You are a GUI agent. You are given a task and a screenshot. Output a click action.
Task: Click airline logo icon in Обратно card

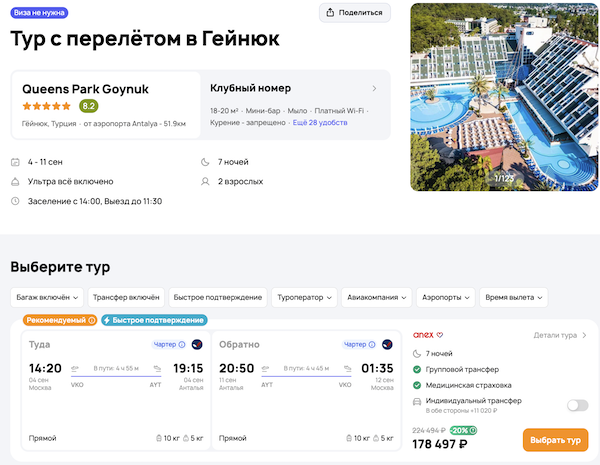387,344
